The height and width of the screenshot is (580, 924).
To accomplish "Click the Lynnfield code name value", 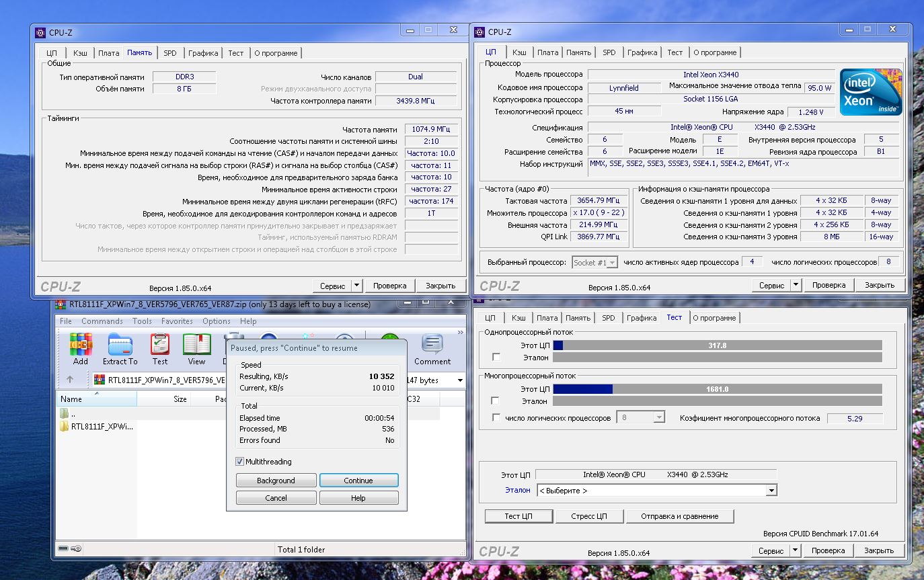I will click(624, 88).
